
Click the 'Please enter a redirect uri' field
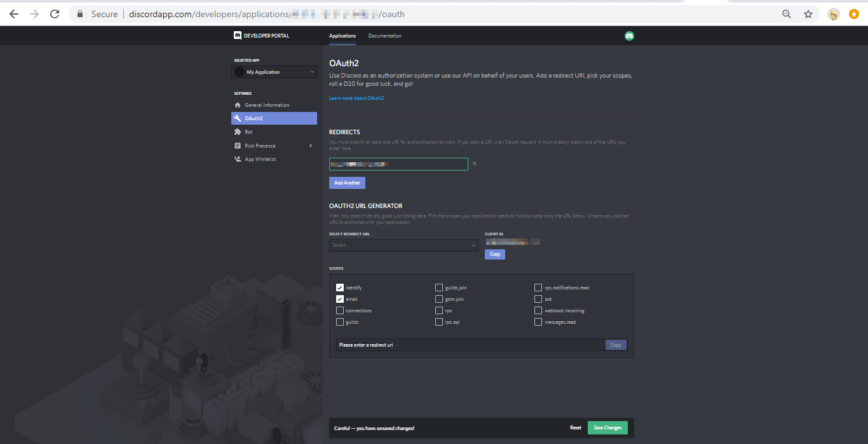tap(471, 345)
